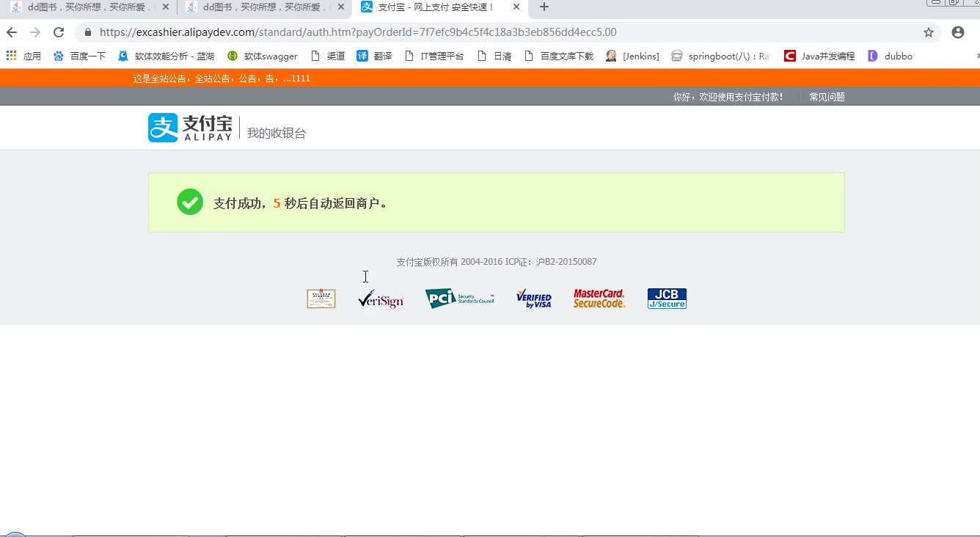Open the 常见问题 FAQ link
Viewport: 980px width, 537px height.
[827, 97]
